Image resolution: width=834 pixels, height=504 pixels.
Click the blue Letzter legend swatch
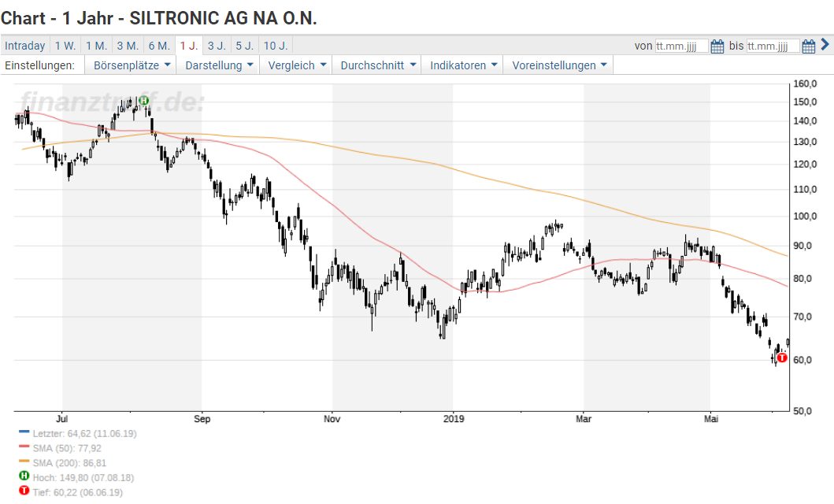tap(24, 432)
